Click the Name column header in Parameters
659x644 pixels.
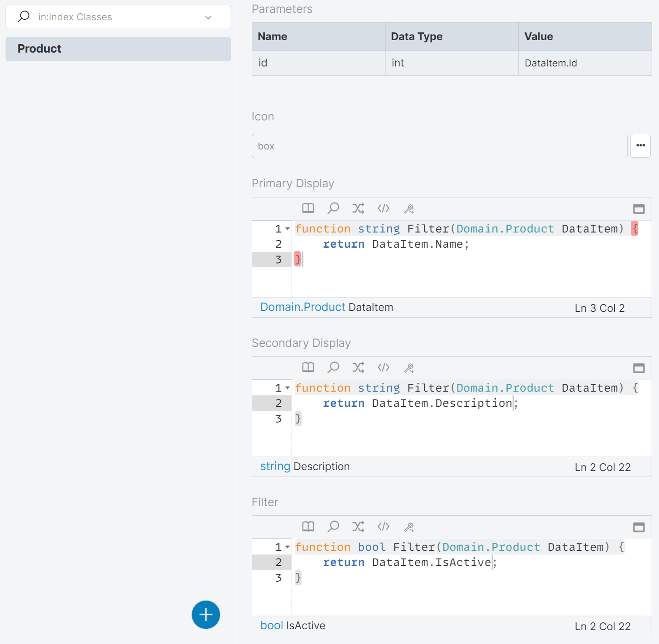[x=318, y=36]
